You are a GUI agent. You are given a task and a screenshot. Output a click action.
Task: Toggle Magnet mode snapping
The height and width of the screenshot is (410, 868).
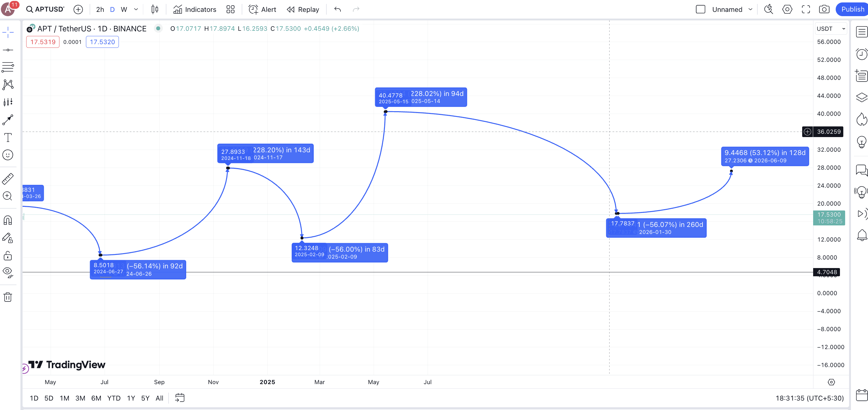(x=8, y=220)
